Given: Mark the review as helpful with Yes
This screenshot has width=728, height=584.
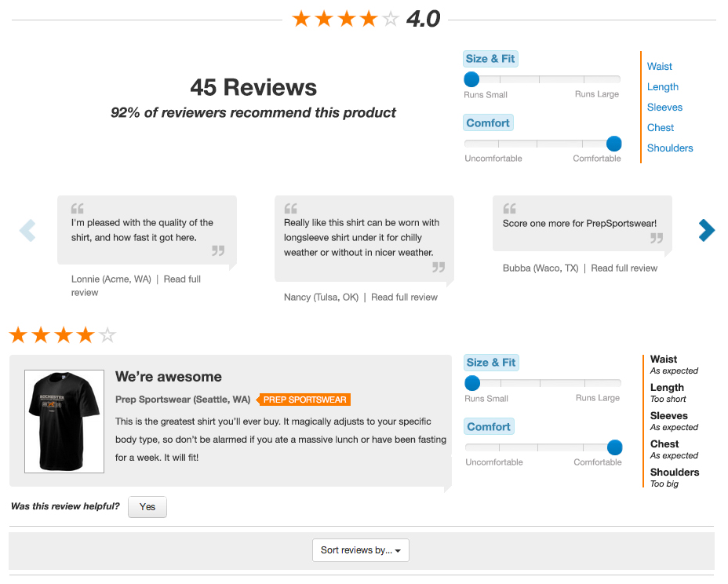Looking at the screenshot, I should coord(147,507).
